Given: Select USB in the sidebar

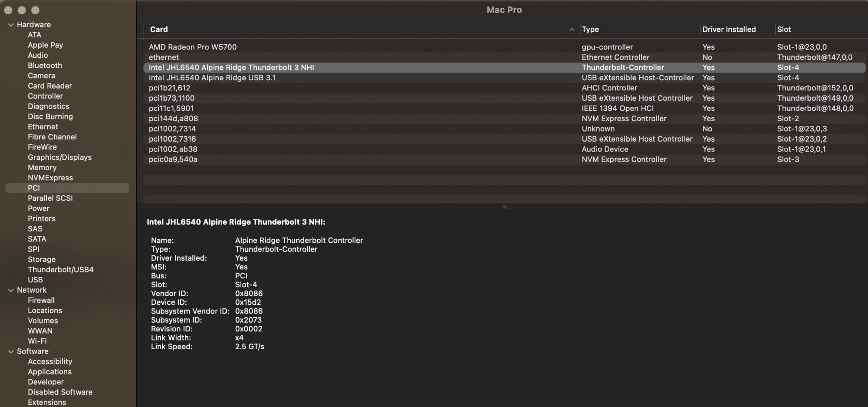Looking at the screenshot, I should pos(35,280).
